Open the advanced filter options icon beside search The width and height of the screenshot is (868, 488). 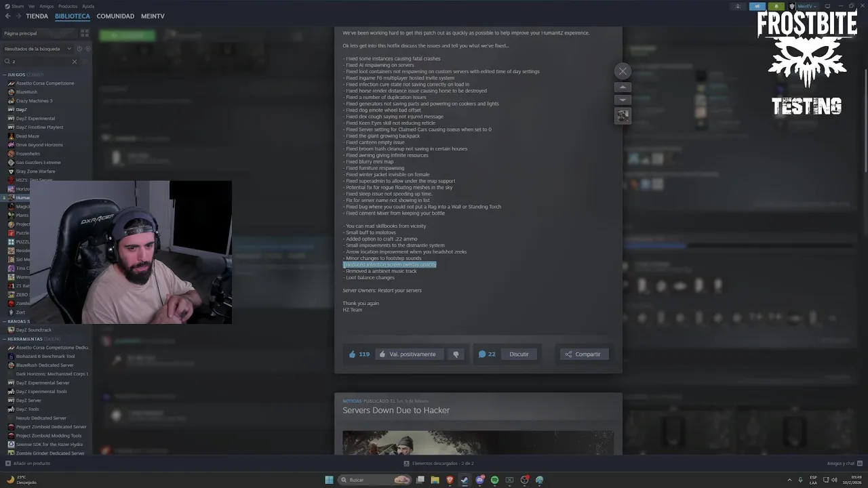click(86, 62)
